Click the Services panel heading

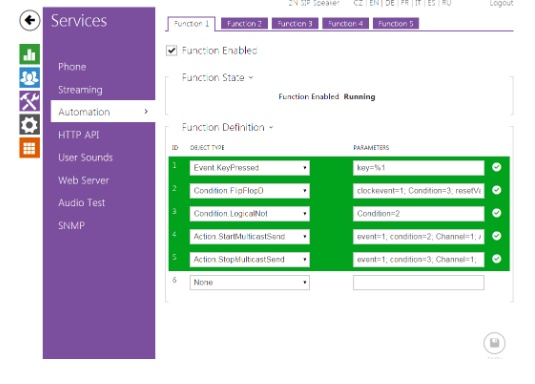tap(79, 21)
